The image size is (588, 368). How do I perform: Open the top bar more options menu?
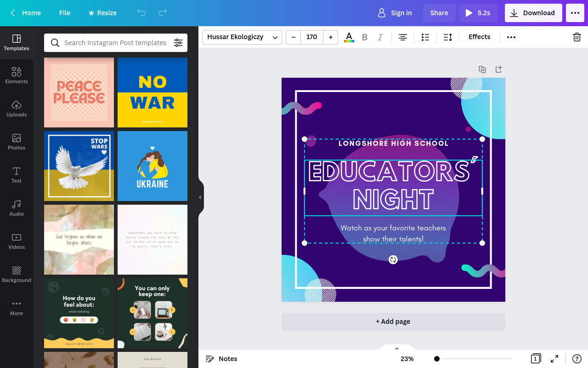(x=575, y=13)
